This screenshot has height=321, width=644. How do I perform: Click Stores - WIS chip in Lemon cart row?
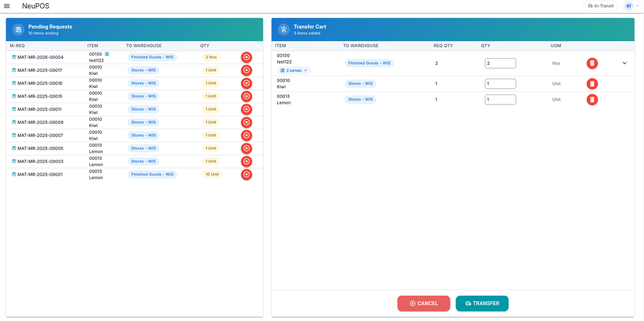[360, 99]
